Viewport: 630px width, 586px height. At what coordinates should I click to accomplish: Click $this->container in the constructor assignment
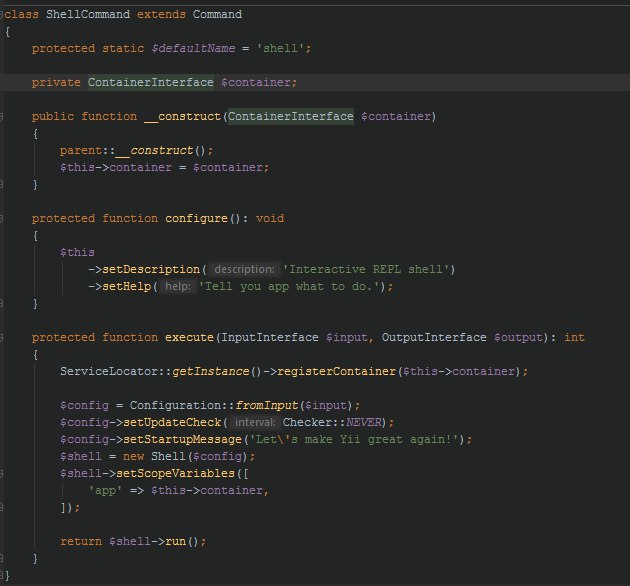116,168
